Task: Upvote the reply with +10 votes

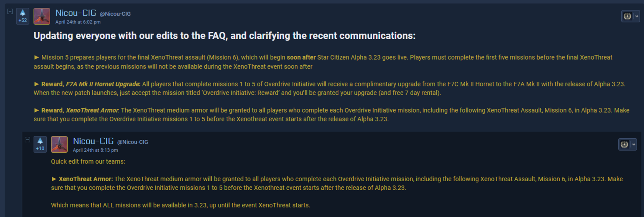Action: click(40, 141)
